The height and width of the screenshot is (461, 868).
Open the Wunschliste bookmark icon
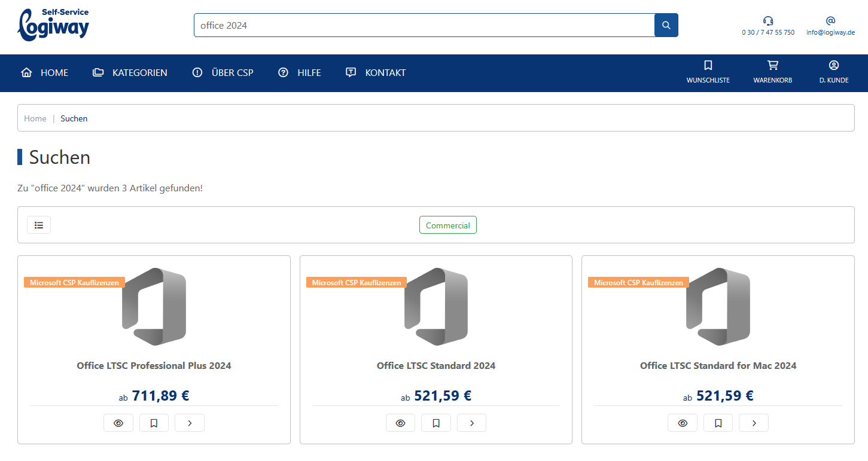[708, 65]
